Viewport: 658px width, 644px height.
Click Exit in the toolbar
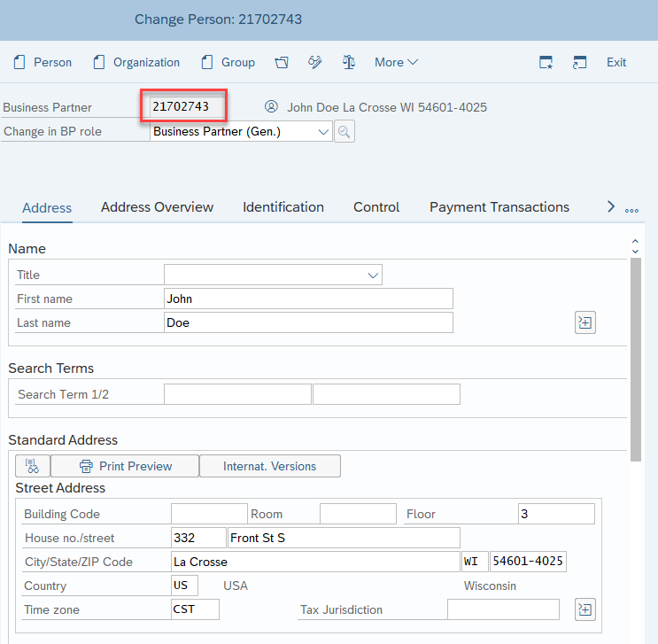pyautogui.click(x=616, y=62)
